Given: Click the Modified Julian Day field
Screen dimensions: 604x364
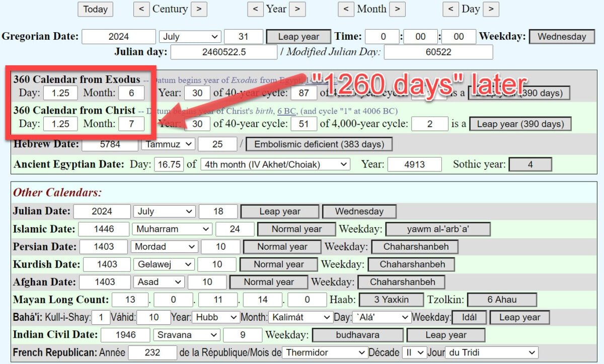Looking at the screenshot, I should tap(438, 52).
